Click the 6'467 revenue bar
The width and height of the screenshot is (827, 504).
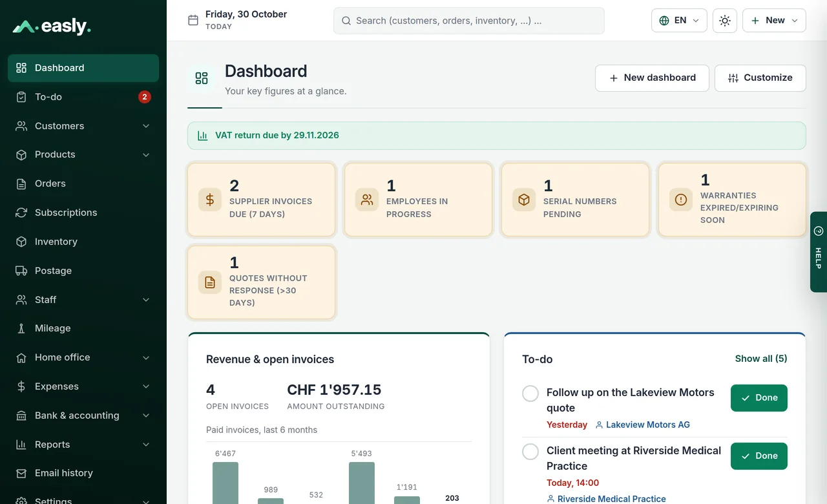(225, 483)
